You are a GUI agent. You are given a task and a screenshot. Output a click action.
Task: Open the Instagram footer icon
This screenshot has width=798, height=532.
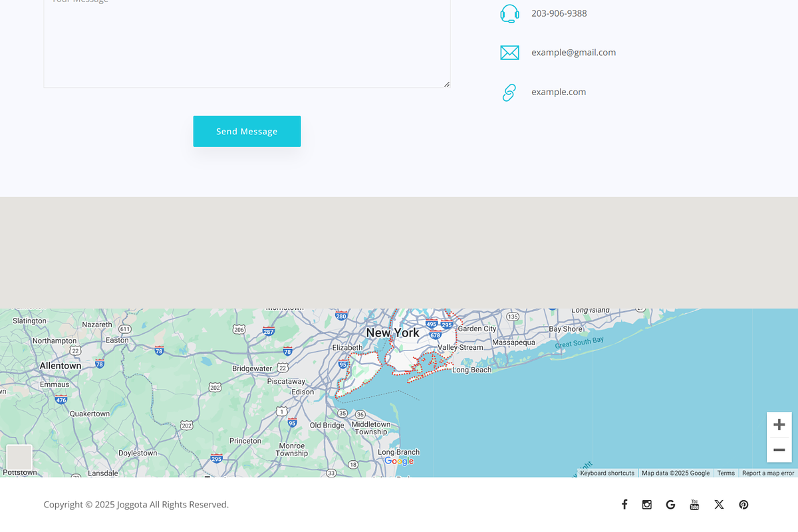[x=647, y=505]
